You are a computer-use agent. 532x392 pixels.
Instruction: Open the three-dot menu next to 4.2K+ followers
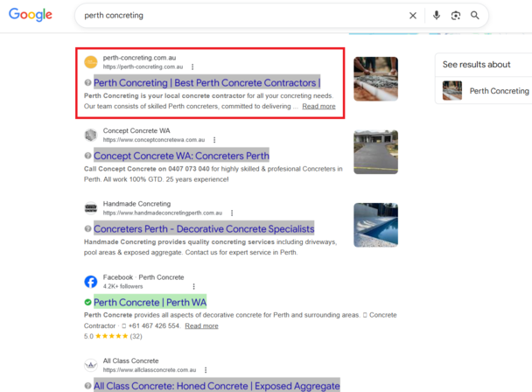(193, 286)
